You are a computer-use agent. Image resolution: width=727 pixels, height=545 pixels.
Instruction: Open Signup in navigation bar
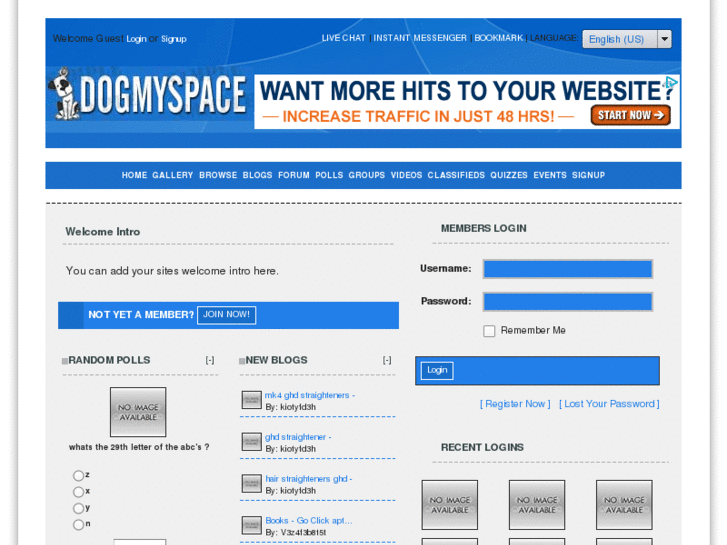coord(588,175)
